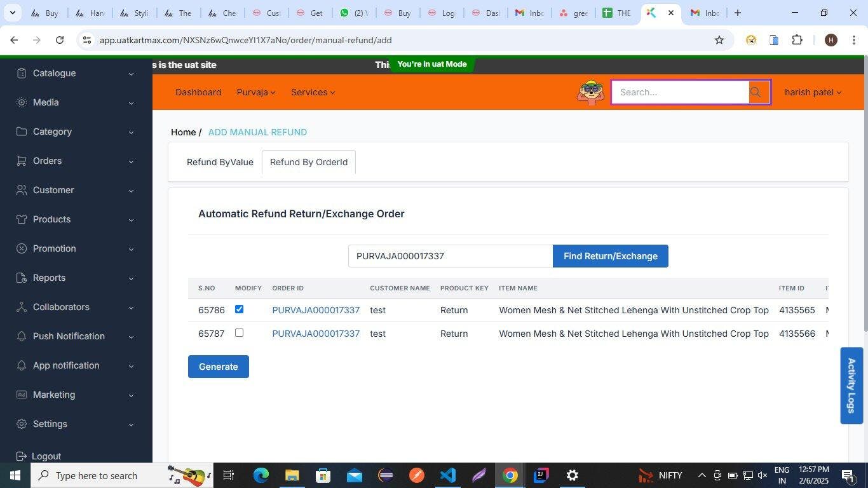The height and width of the screenshot is (488, 868).
Task: Open the browser Extensions puzzle icon
Action: click(x=797, y=40)
